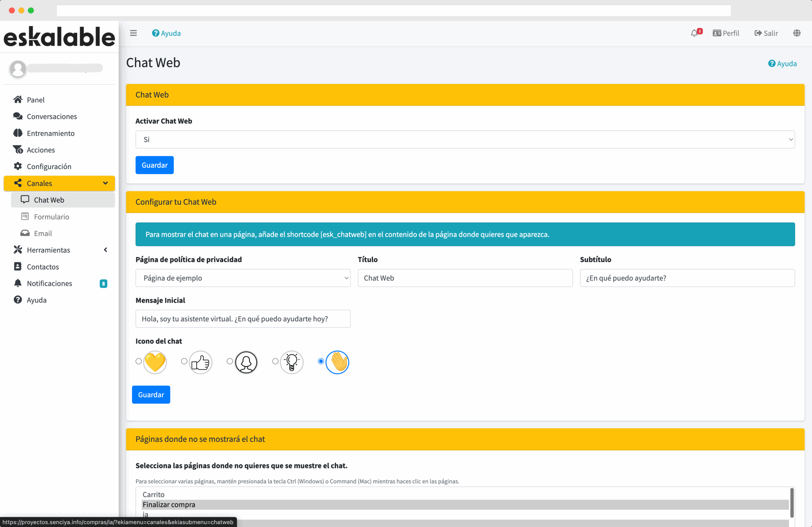Click the Ayuda link beside page title
812x527 pixels.
coord(782,63)
